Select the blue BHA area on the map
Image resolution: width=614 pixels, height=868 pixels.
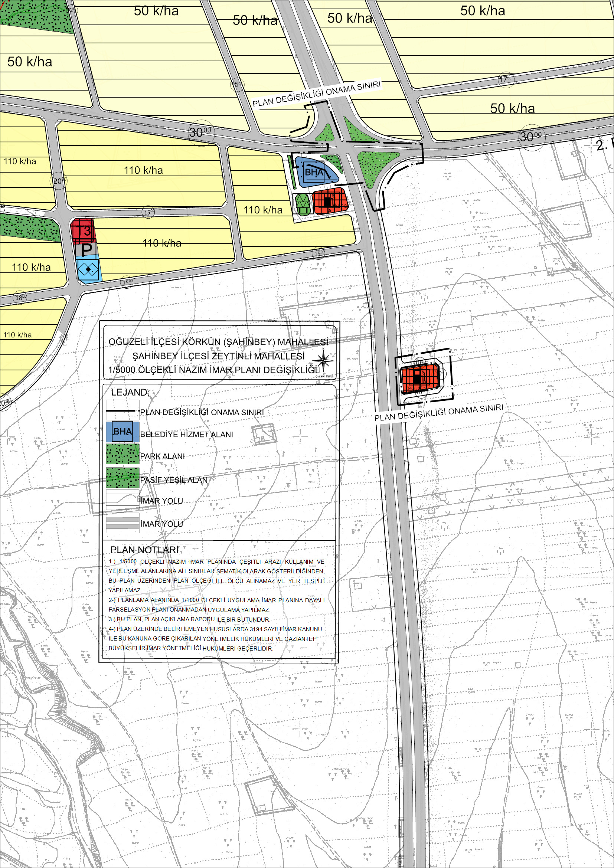316,172
